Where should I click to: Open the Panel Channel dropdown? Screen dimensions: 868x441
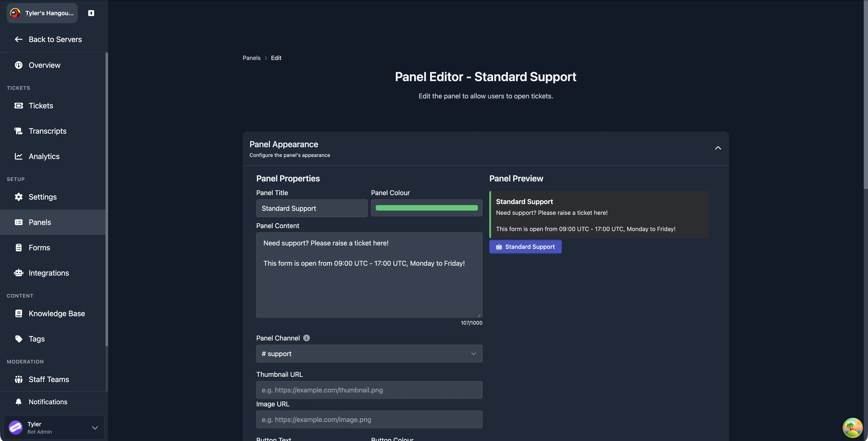(x=369, y=354)
